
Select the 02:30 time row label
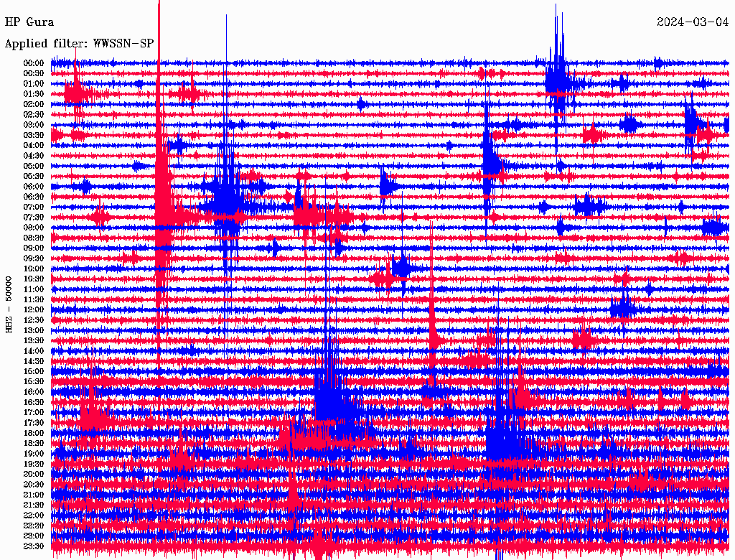click(33, 115)
